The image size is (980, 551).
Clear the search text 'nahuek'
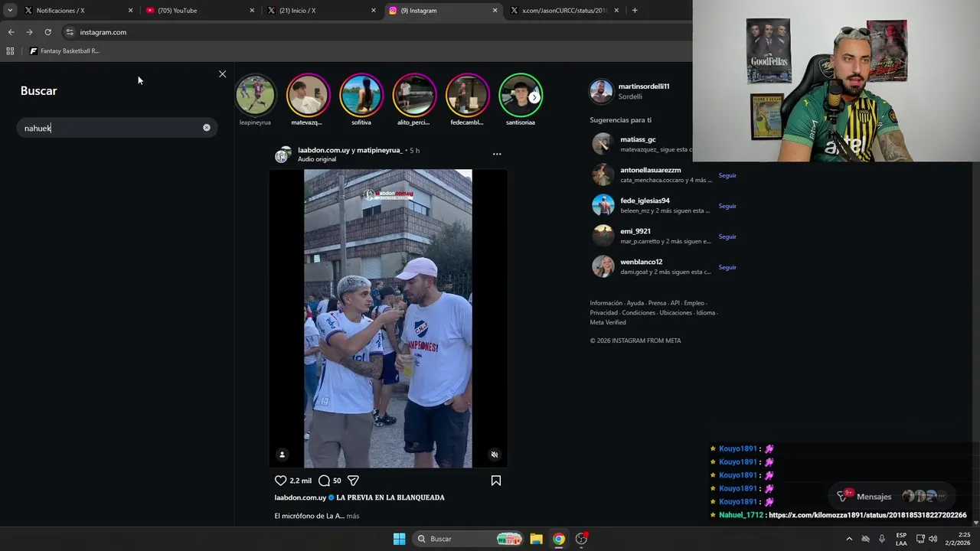(x=206, y=128)
